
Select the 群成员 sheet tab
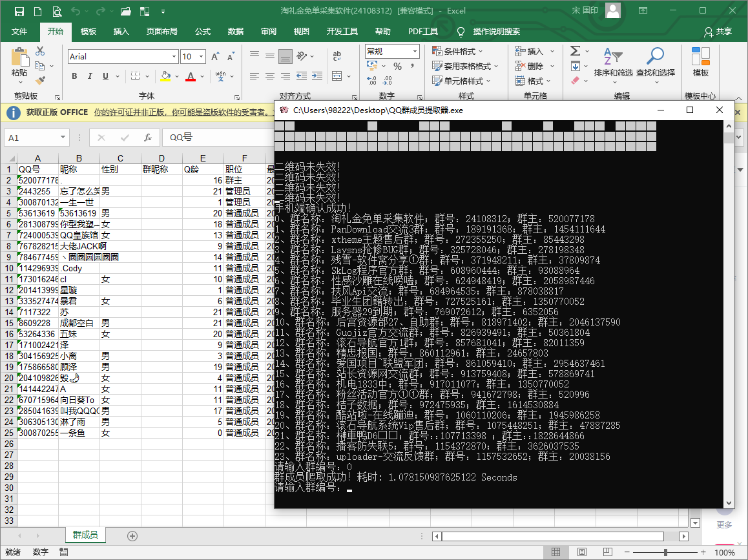(x=85, y=535)
